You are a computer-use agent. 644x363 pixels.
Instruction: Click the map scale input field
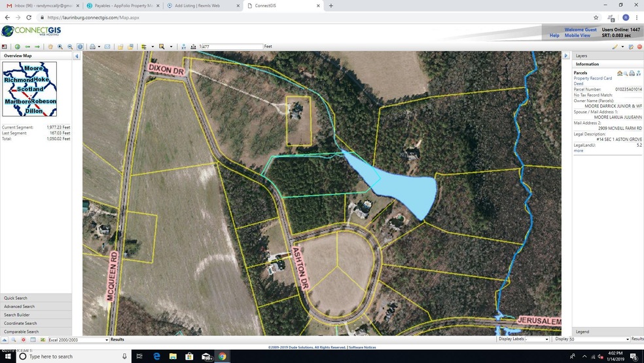click(x=230, y=47)
